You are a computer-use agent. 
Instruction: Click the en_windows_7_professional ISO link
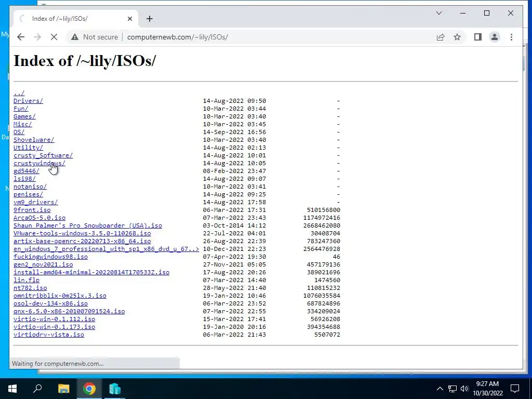tap(106, 249)
